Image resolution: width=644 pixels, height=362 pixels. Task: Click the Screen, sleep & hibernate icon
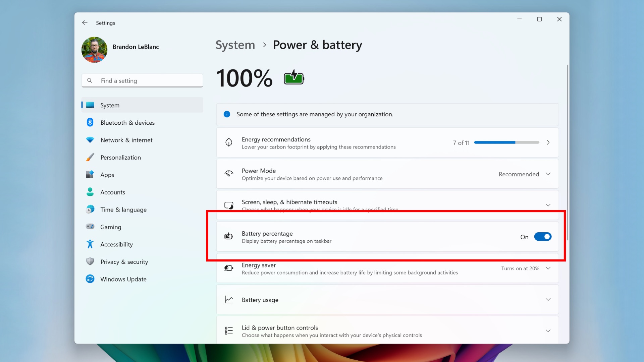229,205
